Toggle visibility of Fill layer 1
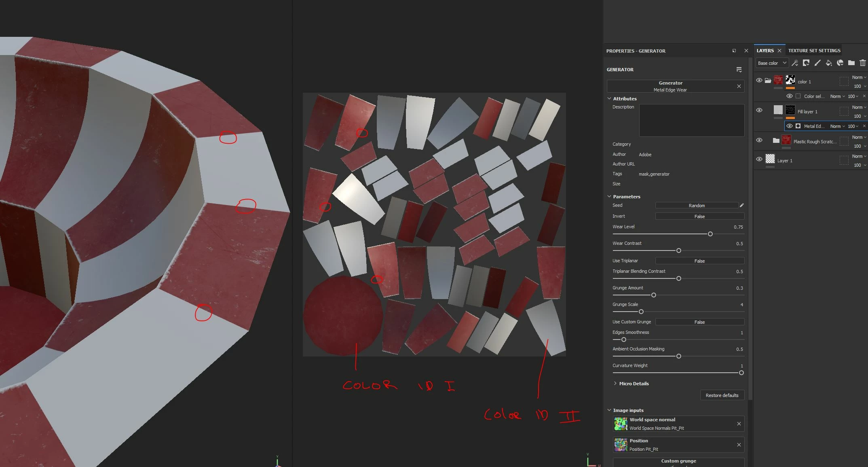Image resolution: width=868 pixels, height=467 pixels. pos(759,110)
